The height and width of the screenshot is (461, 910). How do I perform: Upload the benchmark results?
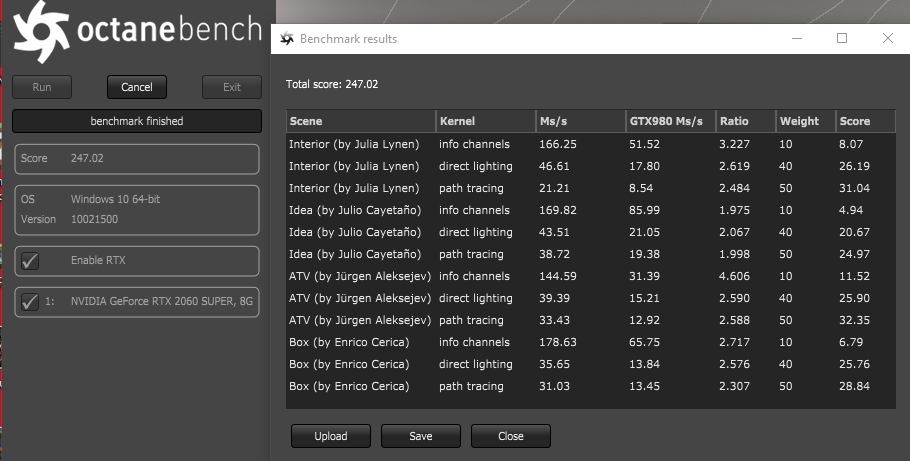pyautogui.click(x=331, y=436)
